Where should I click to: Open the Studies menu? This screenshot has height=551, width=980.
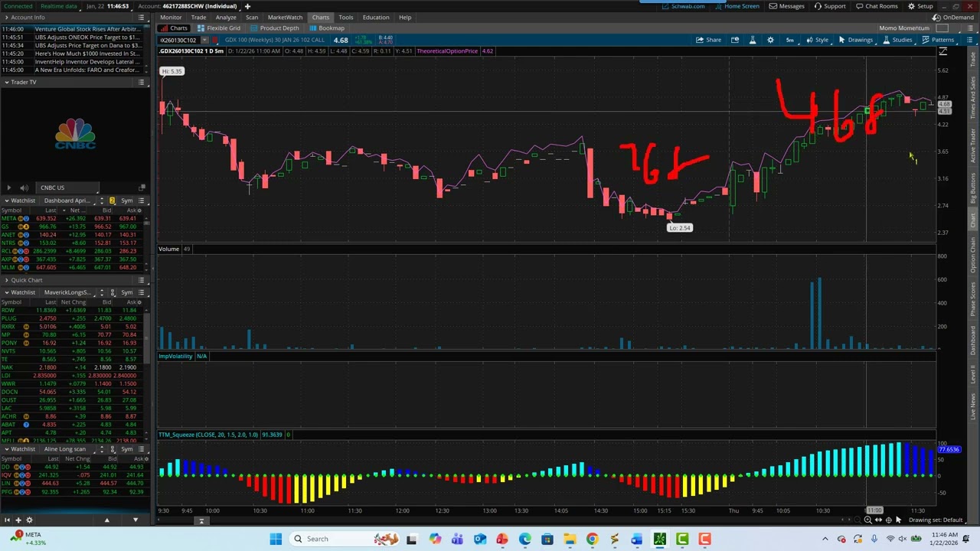[x=897, y=40]
